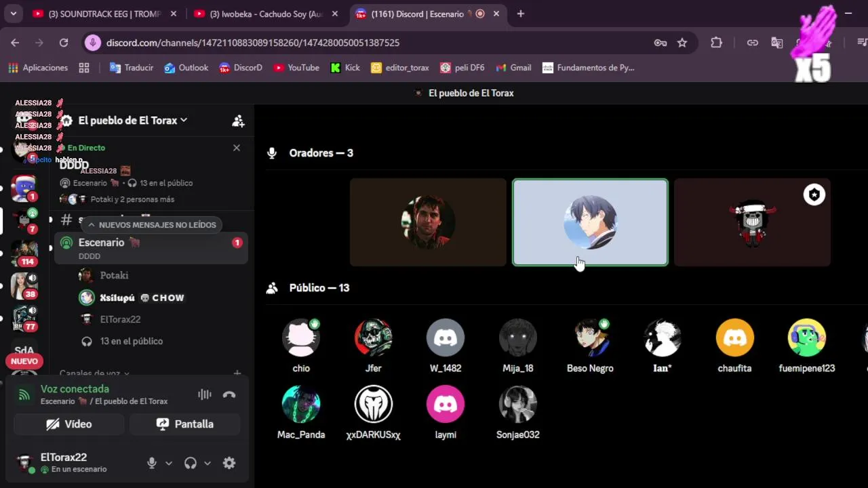Click audience member fuemipene123
Viewport: 868px width, 488px height.
pyautogui.click(x=807, y=346)
